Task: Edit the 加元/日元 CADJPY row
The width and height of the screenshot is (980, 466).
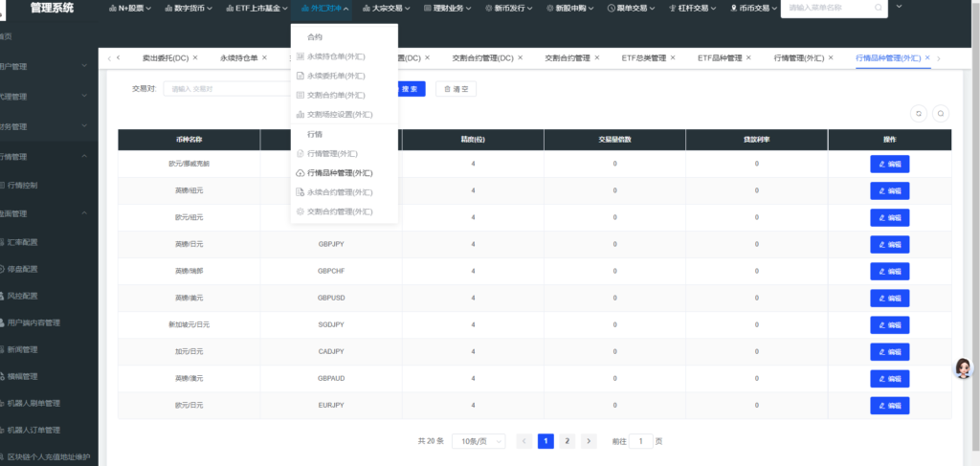Action: [x=889, y=352]
